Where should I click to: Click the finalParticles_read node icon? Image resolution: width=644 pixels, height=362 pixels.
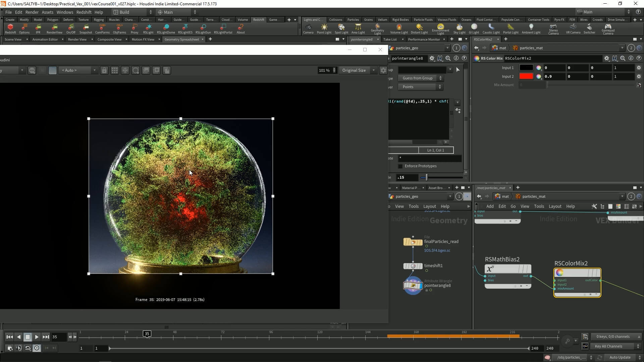tap(413, 242)
